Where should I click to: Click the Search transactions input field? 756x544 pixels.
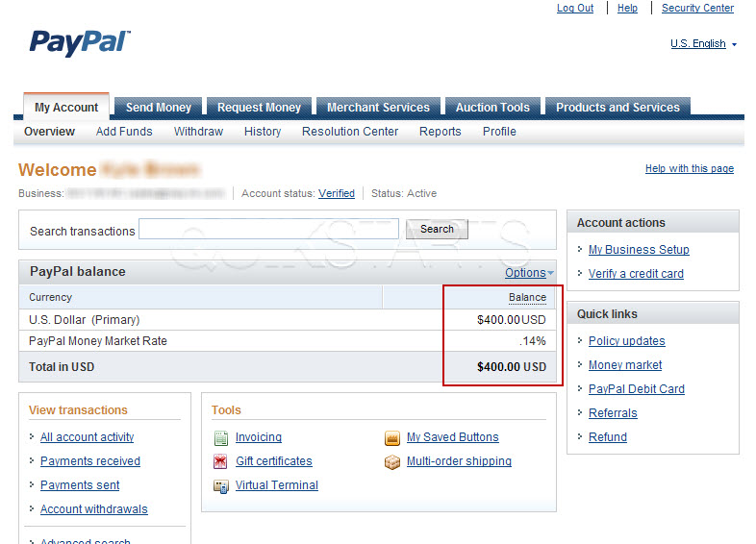(x=269, y=229)
